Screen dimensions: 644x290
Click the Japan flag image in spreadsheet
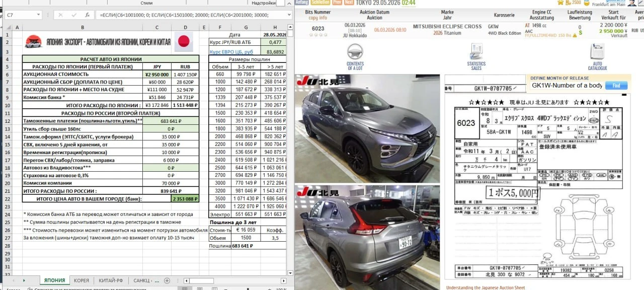(x=184, y=42)
